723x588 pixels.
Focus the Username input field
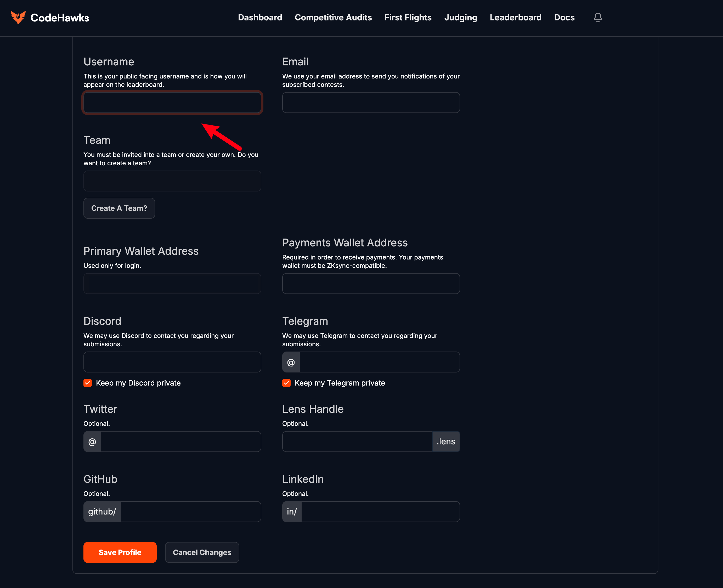(172, 102)
